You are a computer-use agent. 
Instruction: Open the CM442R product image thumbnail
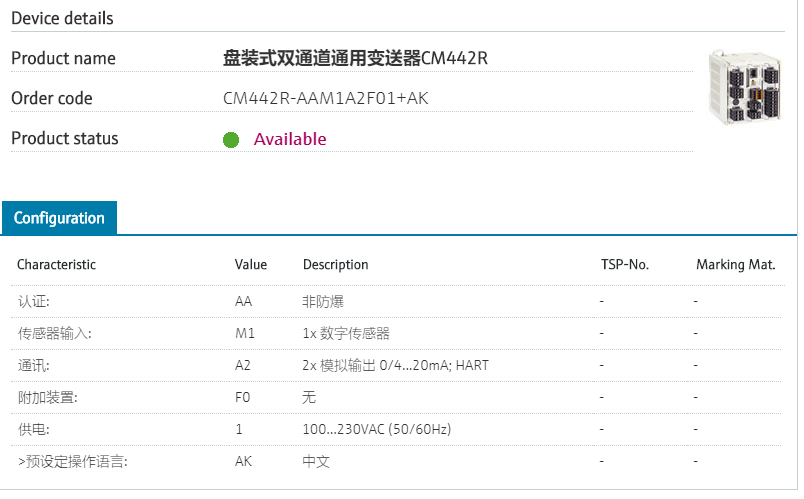pos(745,88)
